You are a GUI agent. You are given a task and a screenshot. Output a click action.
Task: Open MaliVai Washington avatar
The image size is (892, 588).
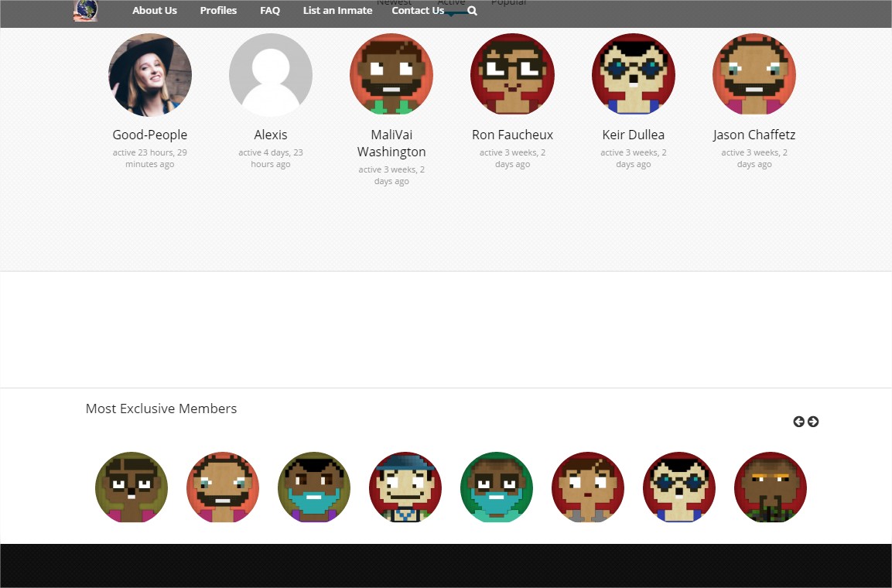coord(391,74)
